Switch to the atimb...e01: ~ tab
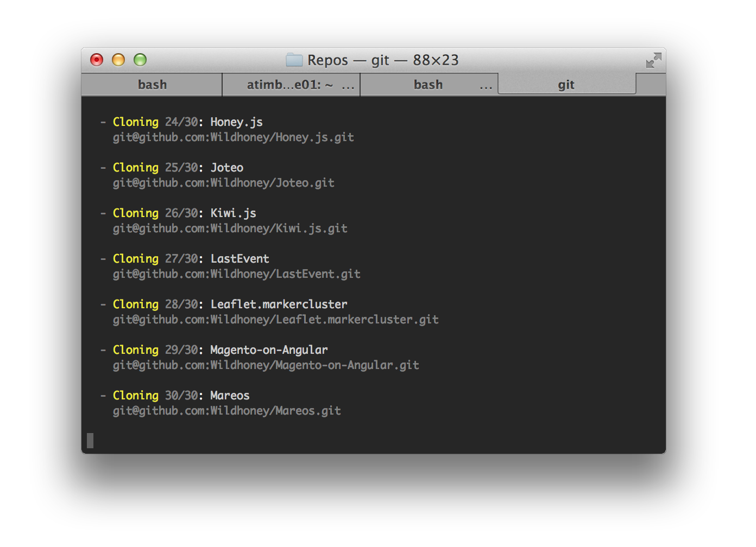Image resolution: width=756 pixels, height=547 pixels. [291, 85]
